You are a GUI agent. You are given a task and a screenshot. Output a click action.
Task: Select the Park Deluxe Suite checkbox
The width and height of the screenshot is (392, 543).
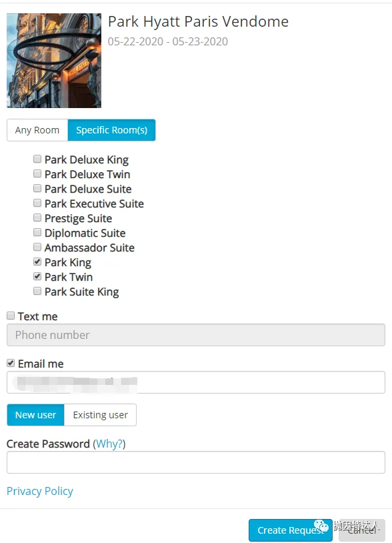[x=37, y=188]
